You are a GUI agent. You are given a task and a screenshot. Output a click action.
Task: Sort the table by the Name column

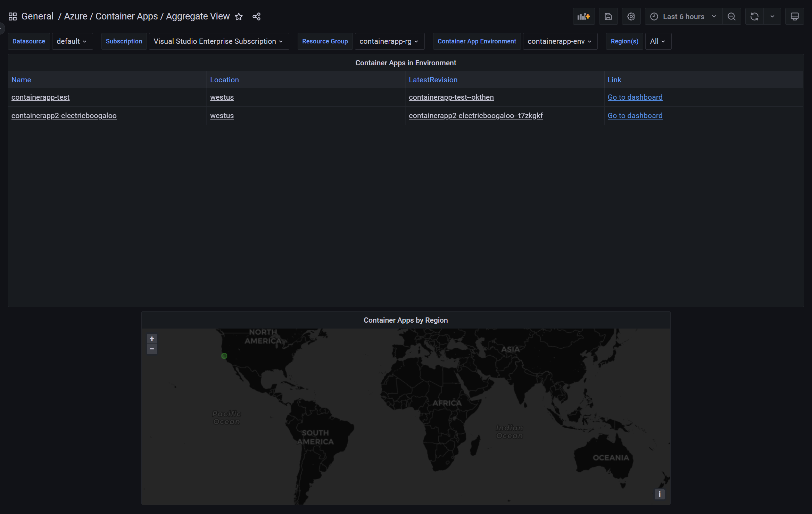coord(21,80)
